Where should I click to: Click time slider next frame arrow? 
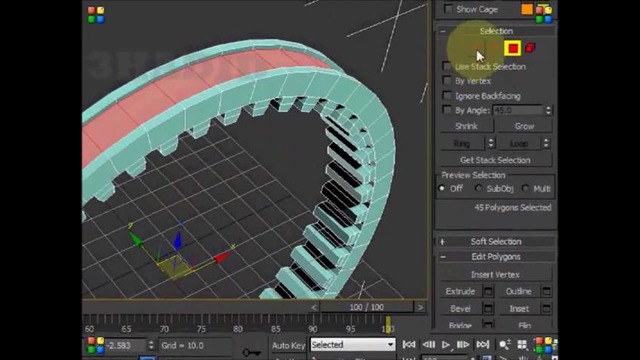tap(420, 307)
